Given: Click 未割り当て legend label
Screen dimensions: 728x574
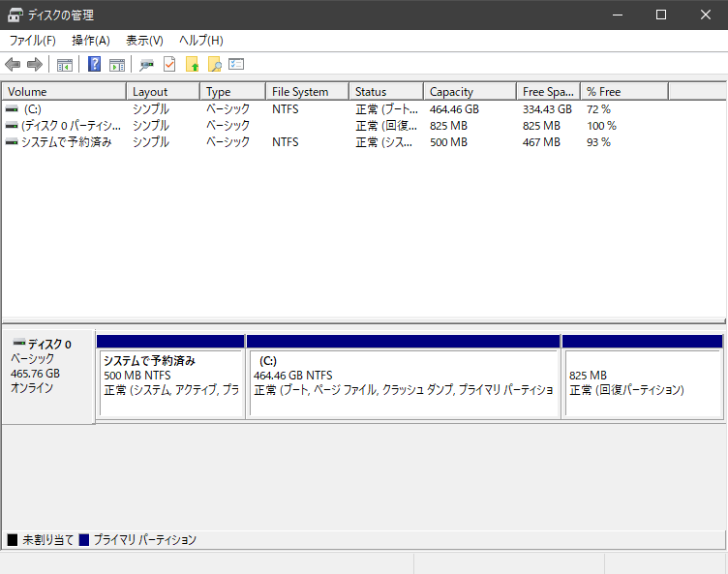Looking at the screenshot, I should pyautogui.click(x=47, y=539).
